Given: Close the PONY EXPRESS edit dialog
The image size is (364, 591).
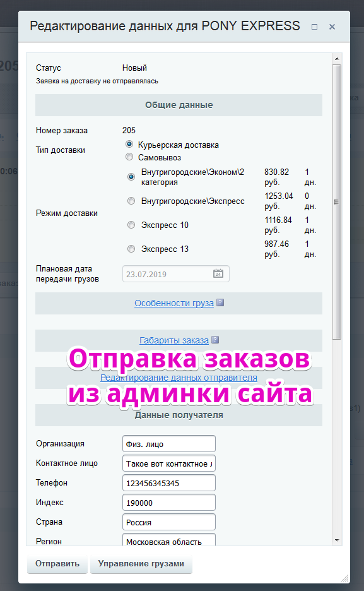Looking at the screenshot, I should [x=332, y=27].
